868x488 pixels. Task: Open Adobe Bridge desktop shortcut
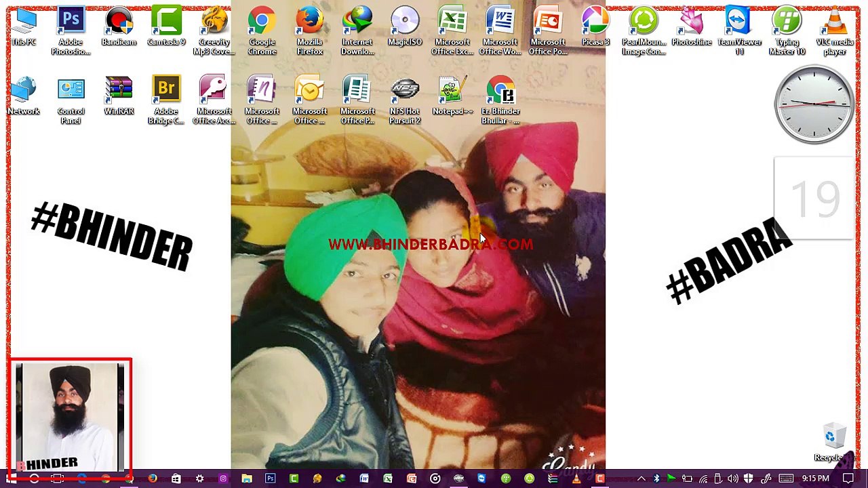pos(166,100)
